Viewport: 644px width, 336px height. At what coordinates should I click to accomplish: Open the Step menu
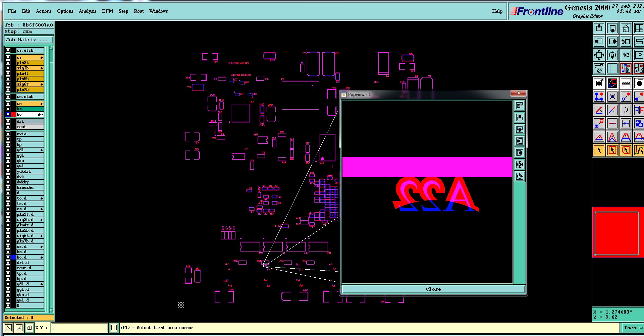pos(123,11)
